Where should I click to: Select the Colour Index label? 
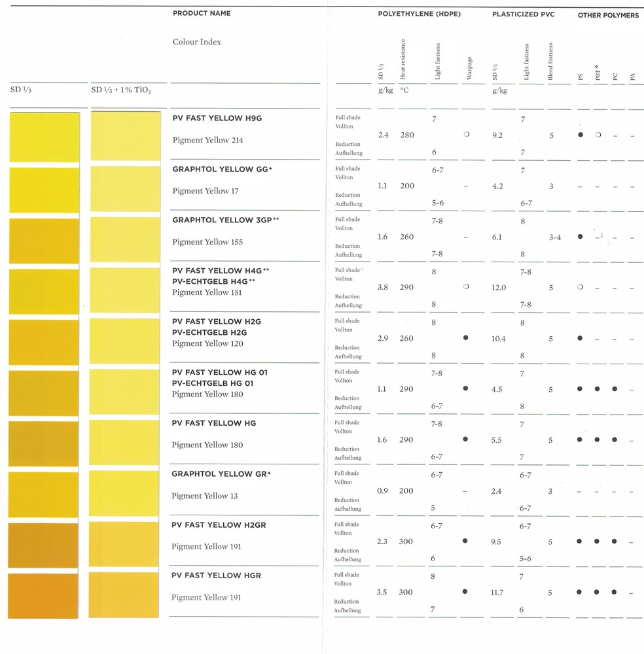(x=197, y=42)
